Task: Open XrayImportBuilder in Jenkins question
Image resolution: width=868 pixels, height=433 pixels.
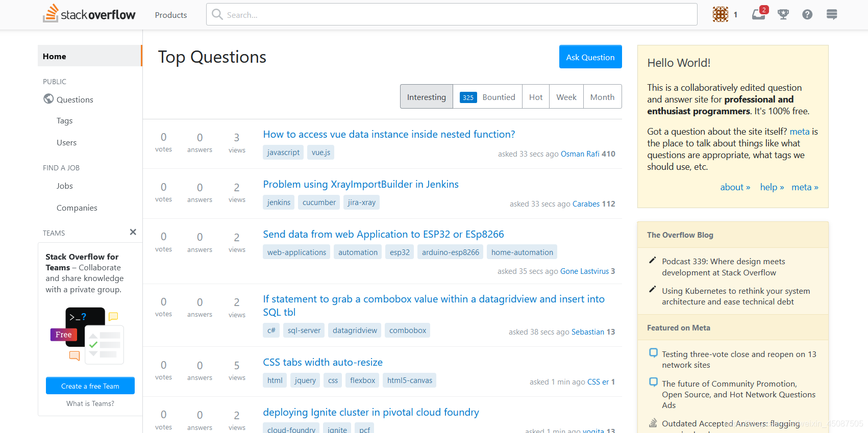Action: pos(361,184)
